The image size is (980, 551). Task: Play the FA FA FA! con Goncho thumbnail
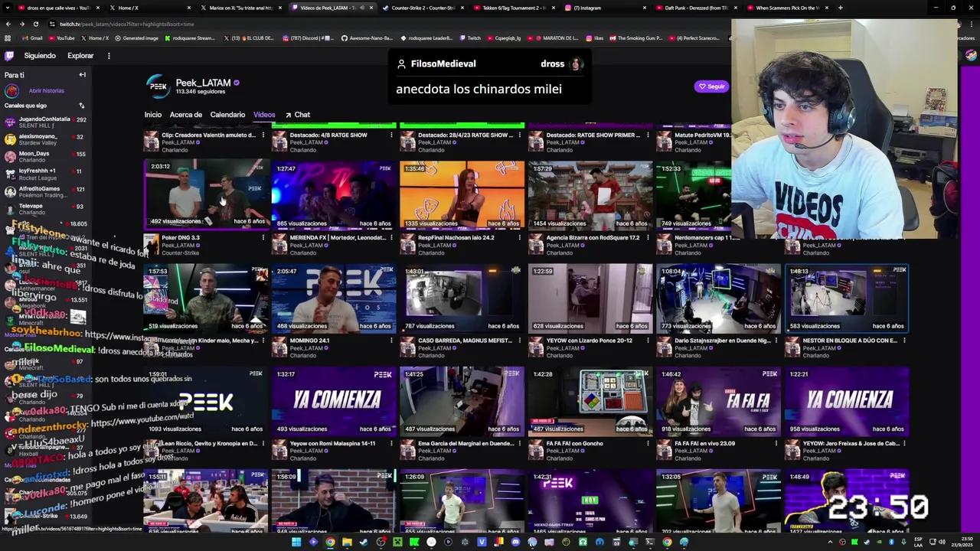590,401
